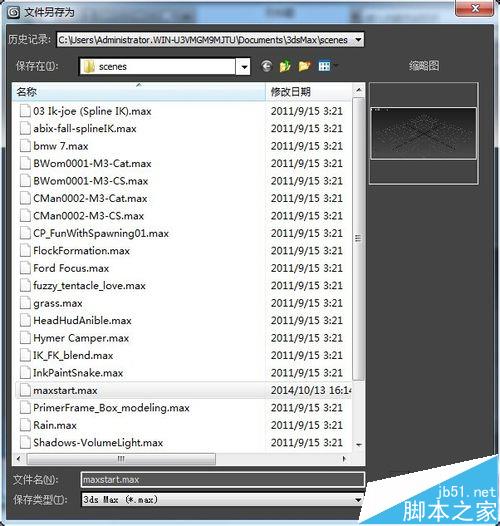
Task: Select IK_FK_blend.max file
Action: click(73, 355)
